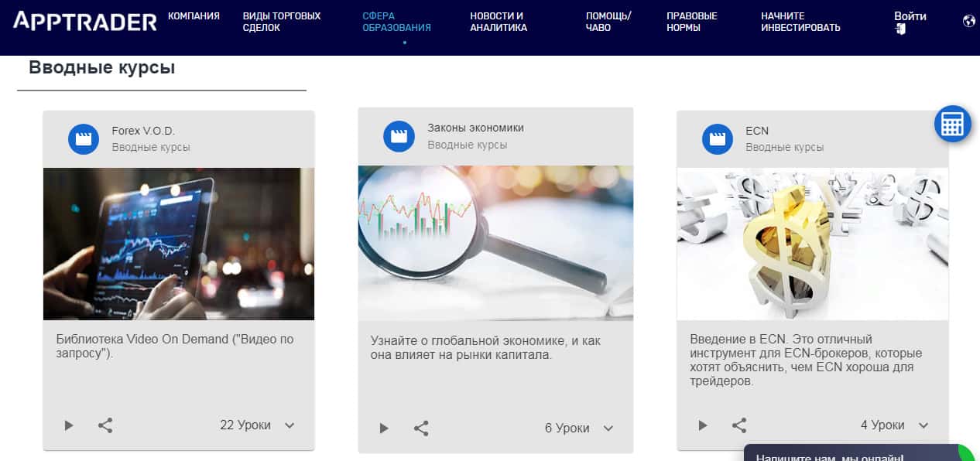Open the Компания menu
Image resolution: width=980 pixels, height=461 pixels.
194,16
